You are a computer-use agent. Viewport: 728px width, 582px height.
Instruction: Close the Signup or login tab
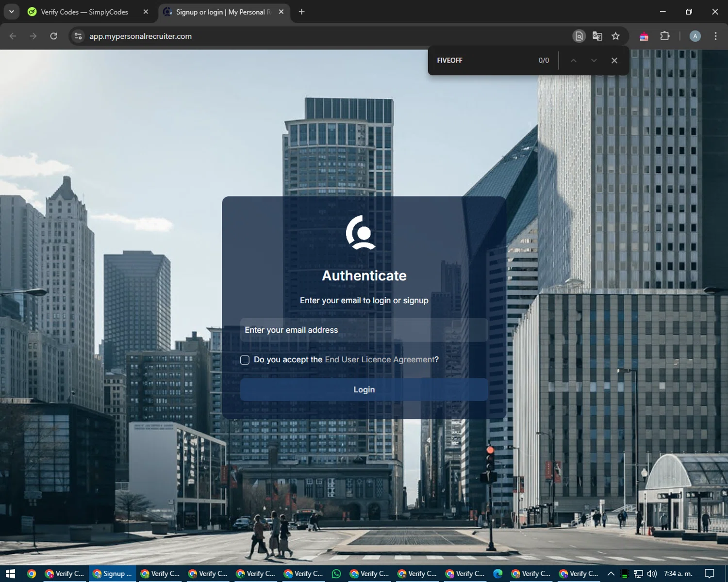(x=281, y=12)
